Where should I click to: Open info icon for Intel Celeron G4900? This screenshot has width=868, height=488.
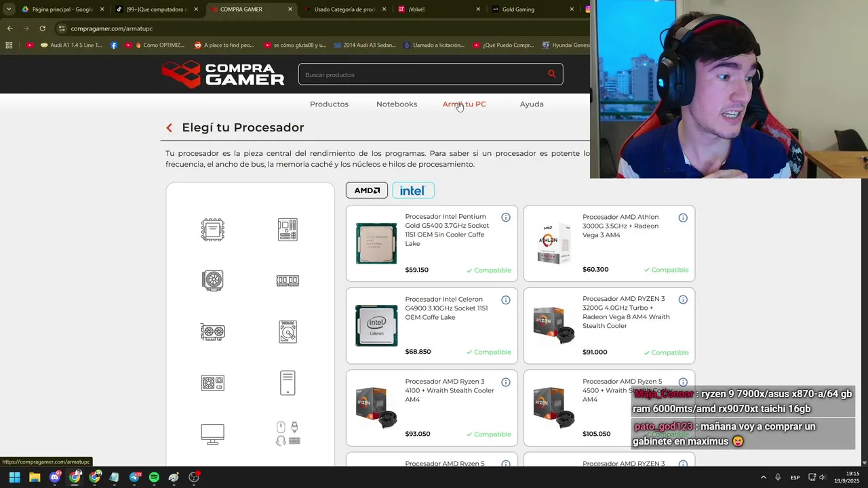pyautogui.click(x=506, y=300)
